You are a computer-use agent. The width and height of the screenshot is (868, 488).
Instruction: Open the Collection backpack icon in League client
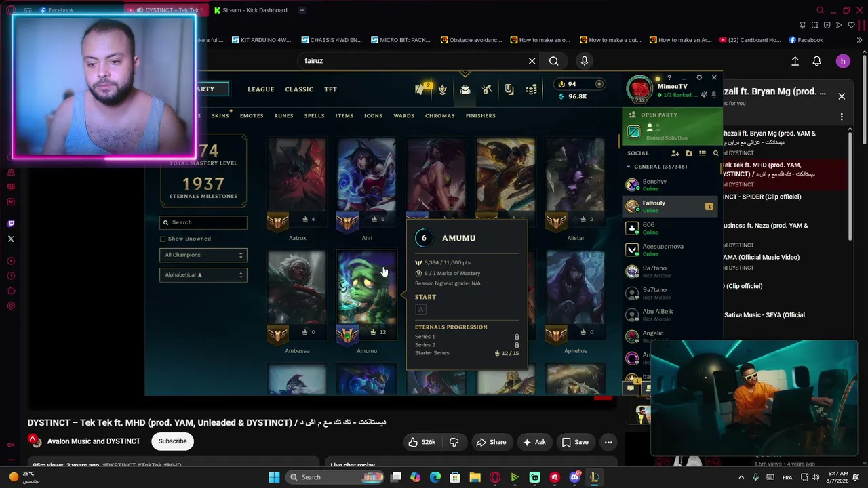(465, 89)
